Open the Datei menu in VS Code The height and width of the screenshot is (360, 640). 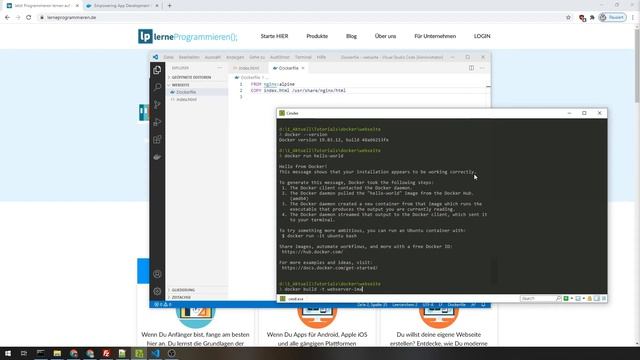(169, 57)
